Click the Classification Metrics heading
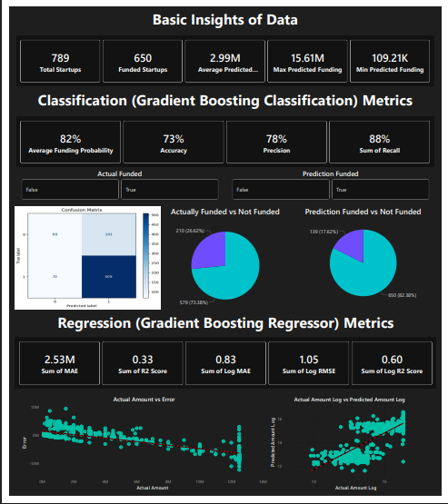 tap(225, 101)
